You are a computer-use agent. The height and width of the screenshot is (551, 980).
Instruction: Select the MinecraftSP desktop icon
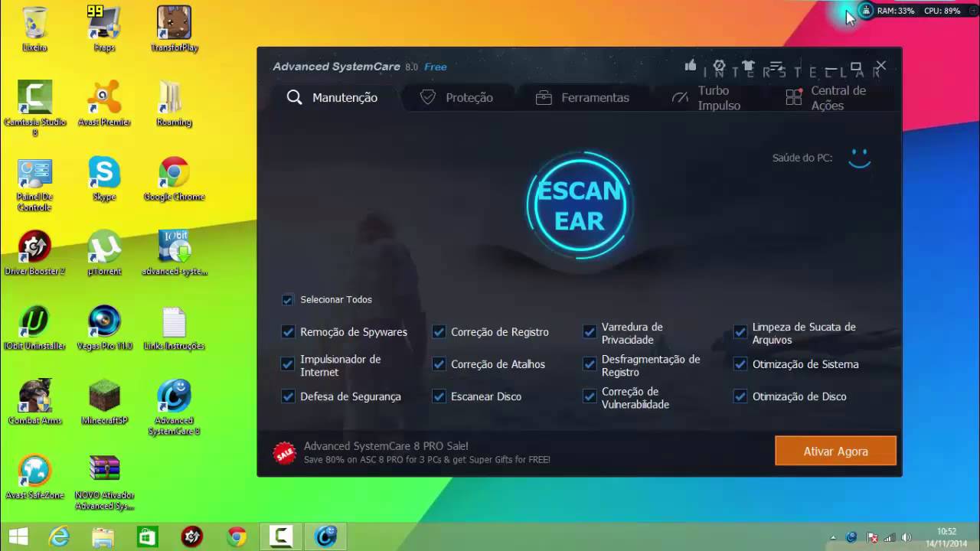[104, 402]
